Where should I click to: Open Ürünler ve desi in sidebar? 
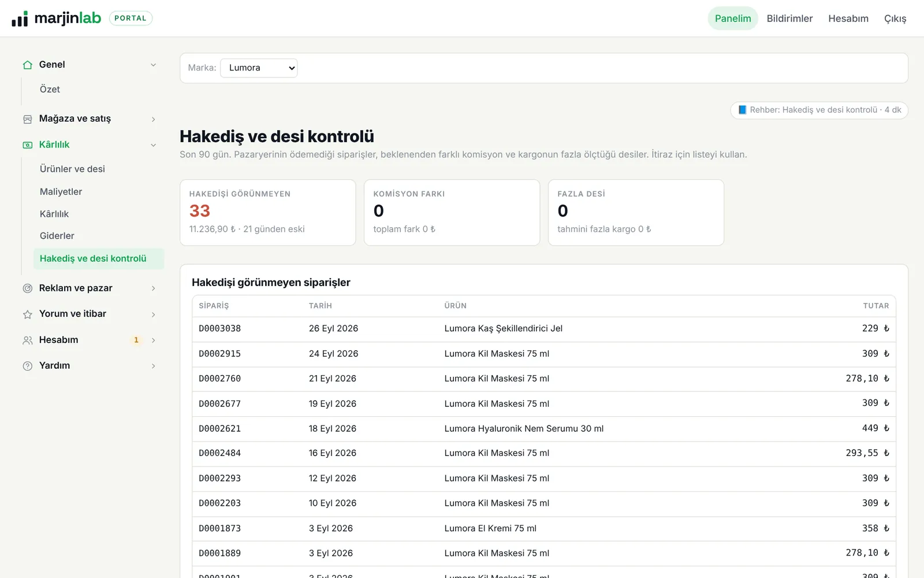(72, 169)
